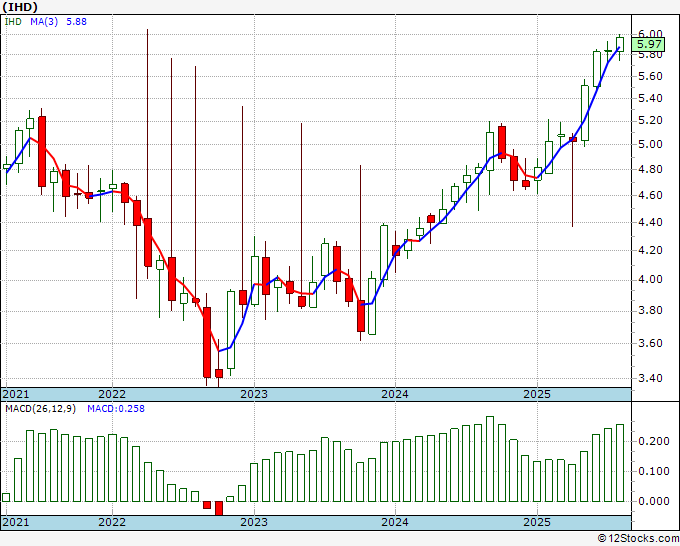The width and height of the screenshot is (680, 546).
Task: Click 2023 on price chart time axis
Action: click(254, 394)
